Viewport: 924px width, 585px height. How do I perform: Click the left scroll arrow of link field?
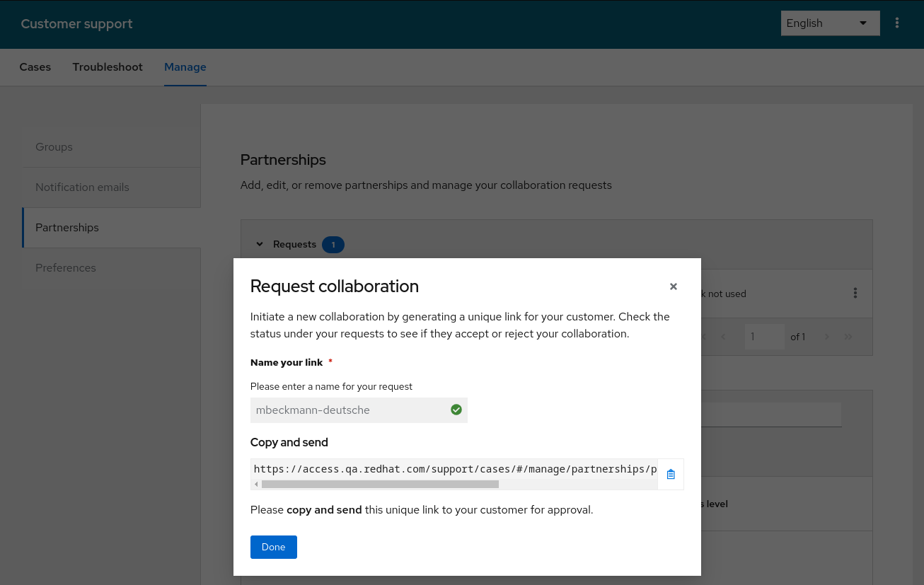pos(256,485)
